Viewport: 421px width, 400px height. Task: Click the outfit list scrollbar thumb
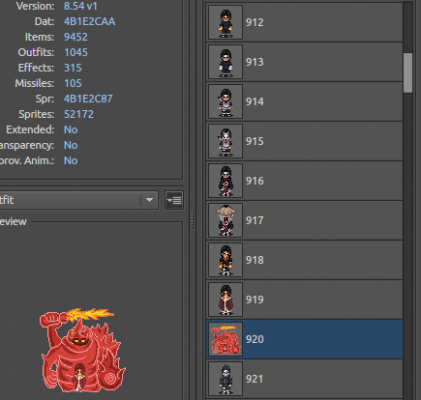[x=408, y=73]
